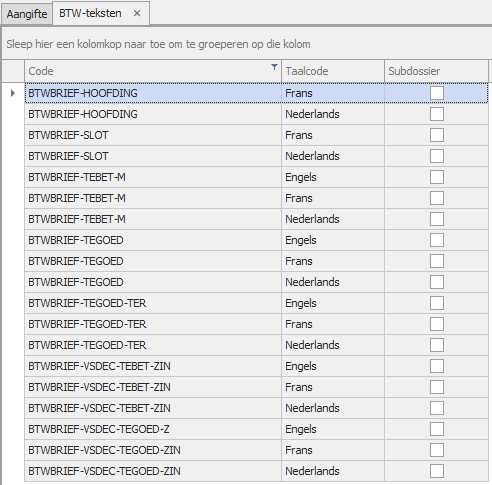This screenshot has height=485, width=492.
Task: Sort by the Taalcode column header
Action: pos(333,71)
